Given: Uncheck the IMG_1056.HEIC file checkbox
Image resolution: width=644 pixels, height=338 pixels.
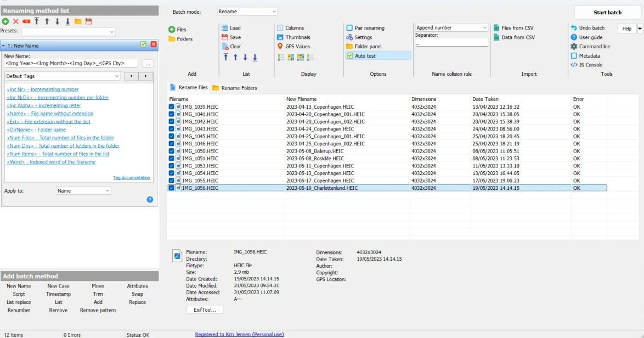Looking at the screenshot, I should 171,188.
